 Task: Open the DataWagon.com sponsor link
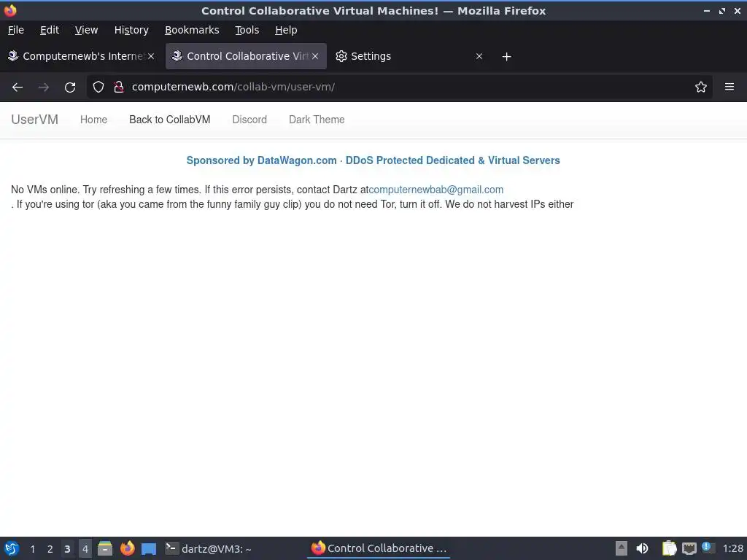click(x=373, y=160)
